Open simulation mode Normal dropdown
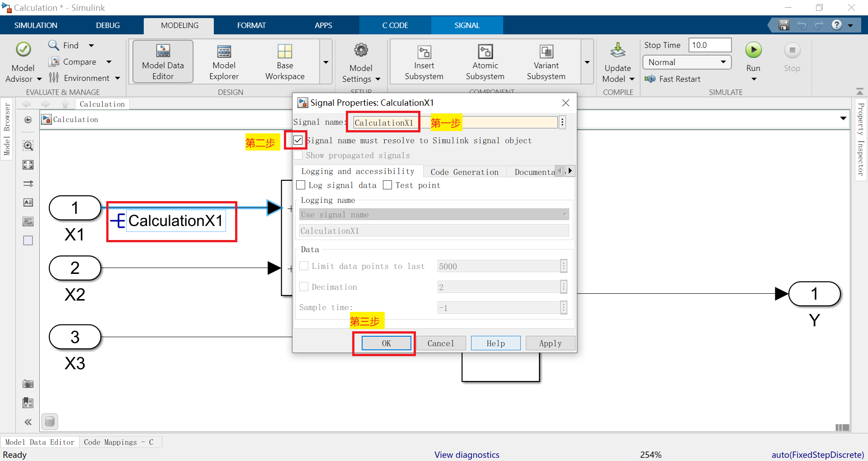 coord(687,62)
